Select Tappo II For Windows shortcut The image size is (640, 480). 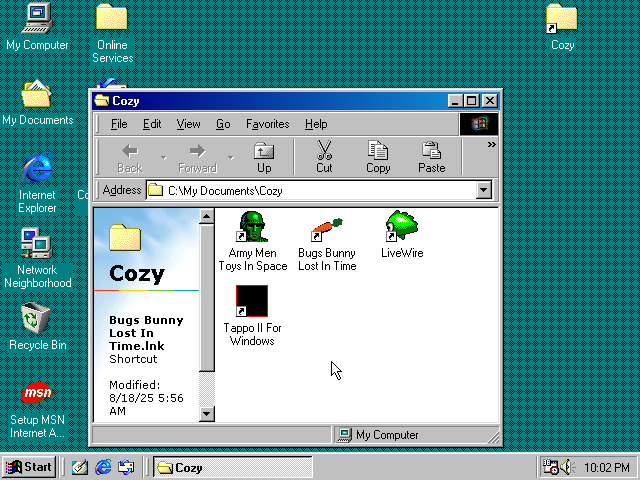pyautogui.click(x=252, y=302)
